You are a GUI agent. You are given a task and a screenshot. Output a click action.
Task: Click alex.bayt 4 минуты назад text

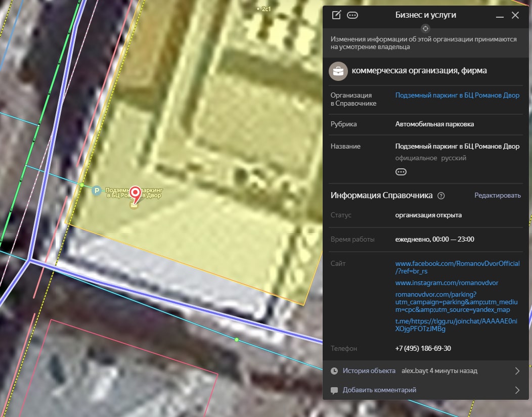[x=439, y=371]
